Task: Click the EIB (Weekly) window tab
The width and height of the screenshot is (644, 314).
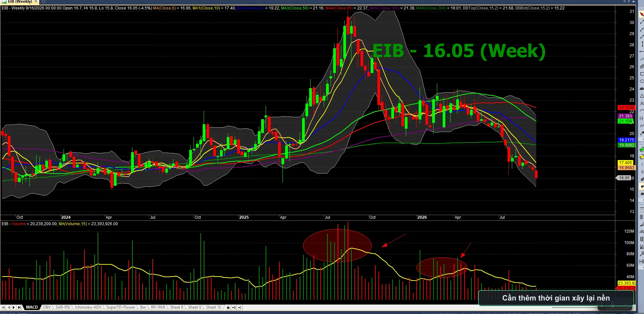Action: pyautogui.click(x=20, y=2)
